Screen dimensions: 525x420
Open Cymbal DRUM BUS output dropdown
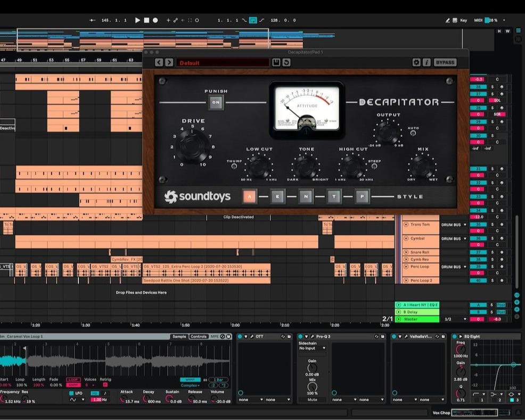[x=454, y=239]
